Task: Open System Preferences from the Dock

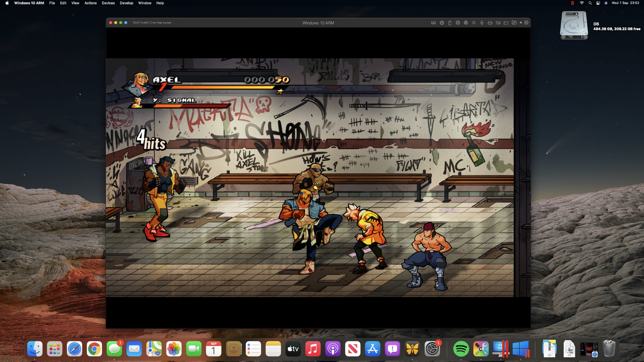Action: (x=432, y=348)
